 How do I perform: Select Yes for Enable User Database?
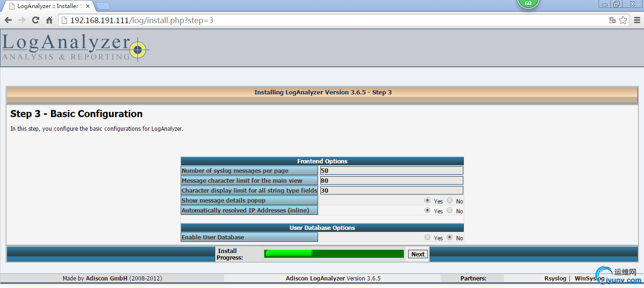click(427, 237)
